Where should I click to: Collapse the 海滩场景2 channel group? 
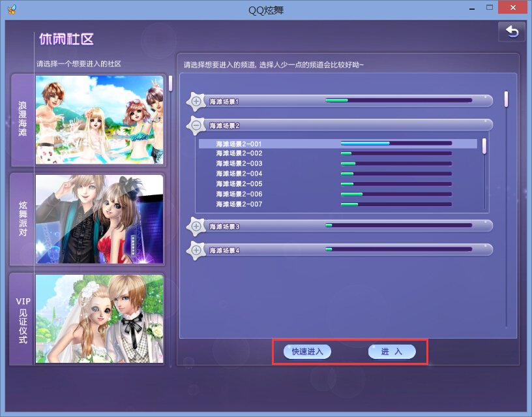[x=196, y=125]
